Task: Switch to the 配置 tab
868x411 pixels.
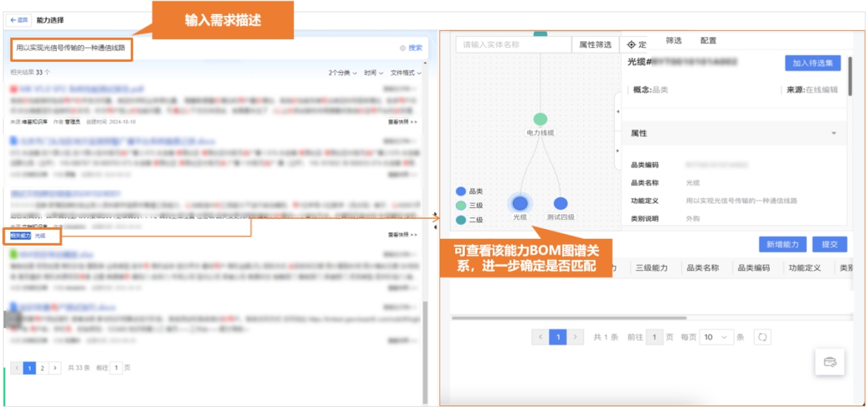Action: click(708, 40)
